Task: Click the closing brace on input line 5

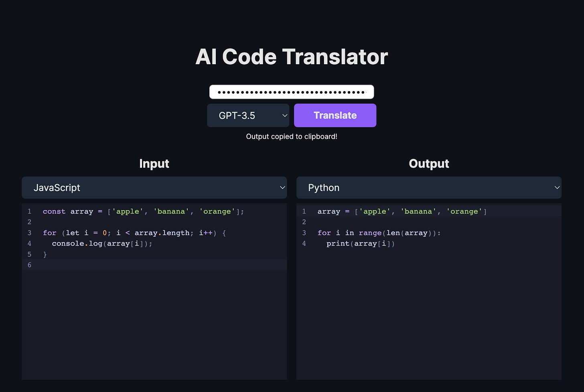Action: [x=45, y=254]
